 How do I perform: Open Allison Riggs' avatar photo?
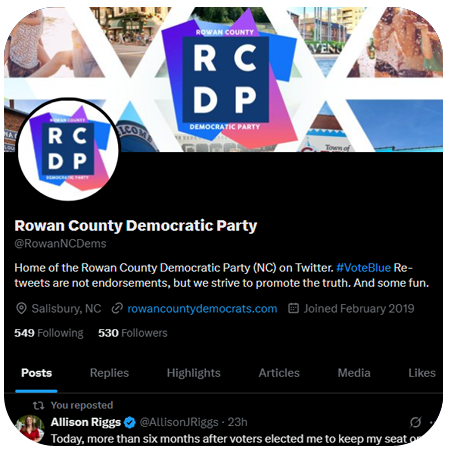[30, 429]
